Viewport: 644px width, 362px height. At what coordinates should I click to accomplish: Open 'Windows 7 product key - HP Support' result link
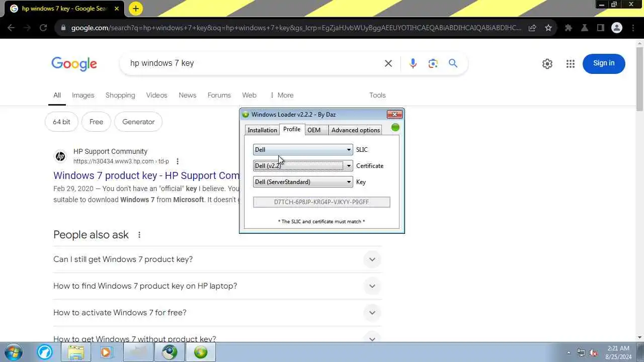point(146,175)
